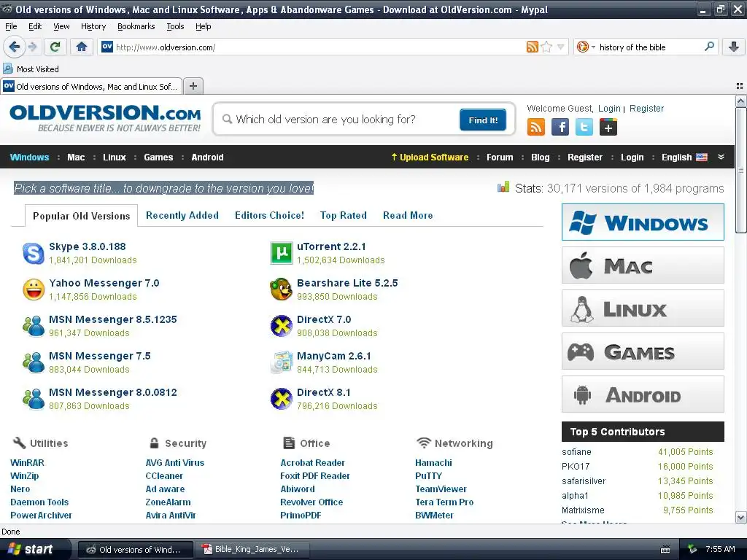The height and width of the screenshot is (560, 747).
Task: Click the page vertical scrollbar down arrow
Action: [740, 517]
